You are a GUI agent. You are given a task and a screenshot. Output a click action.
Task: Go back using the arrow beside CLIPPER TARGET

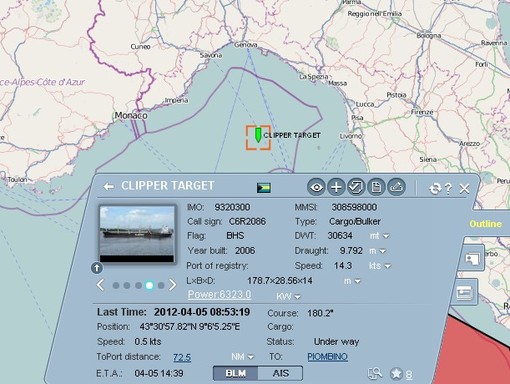[109, 187]
